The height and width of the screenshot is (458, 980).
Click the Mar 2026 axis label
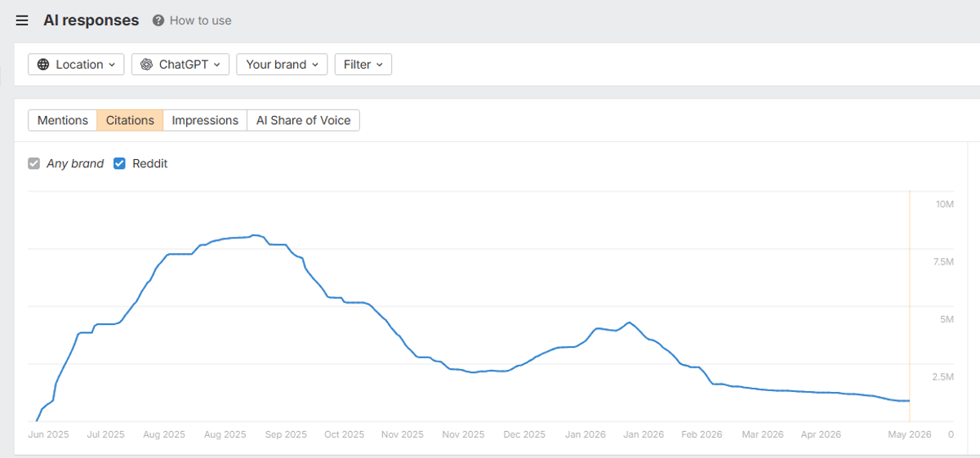pyautogui.click(x=762, y=434)
